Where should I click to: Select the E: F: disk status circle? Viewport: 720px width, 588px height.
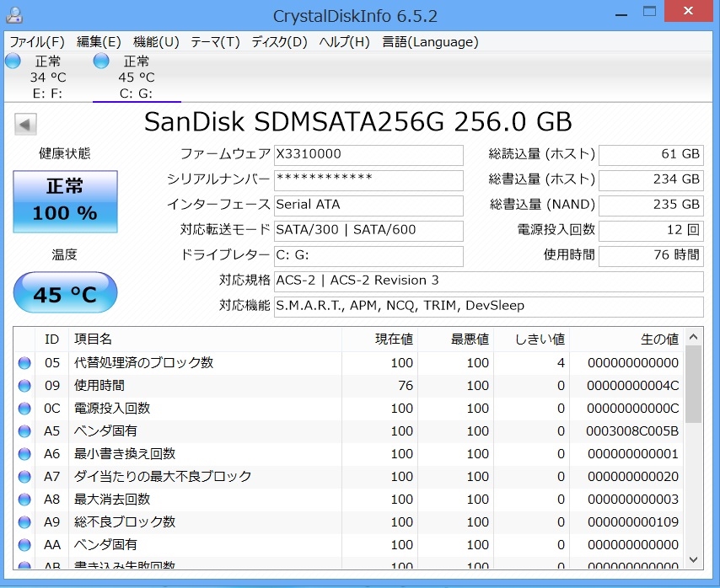(13, 61)
